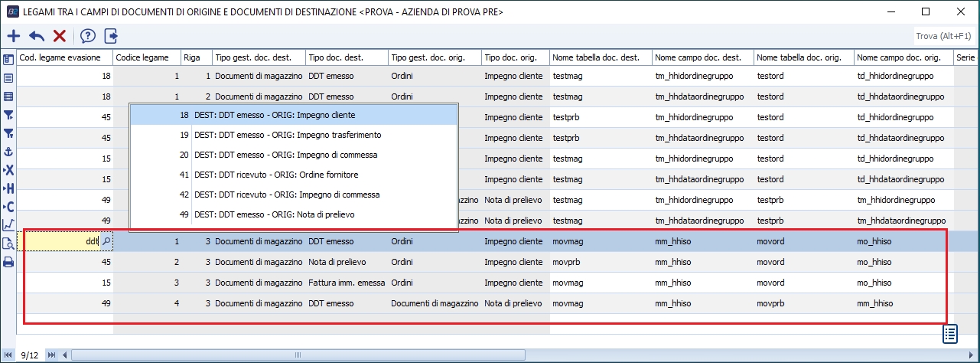
Task: Click the X export sidebar icon
Action: tap(8, 170)
